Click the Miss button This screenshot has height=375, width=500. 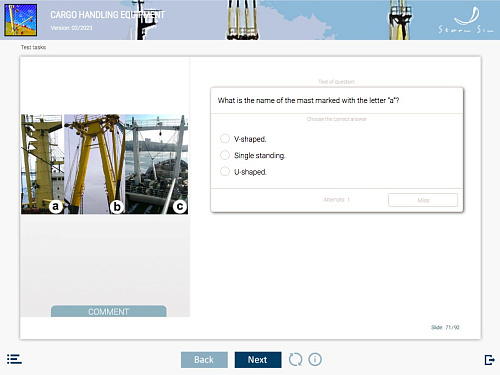point(423,200)
